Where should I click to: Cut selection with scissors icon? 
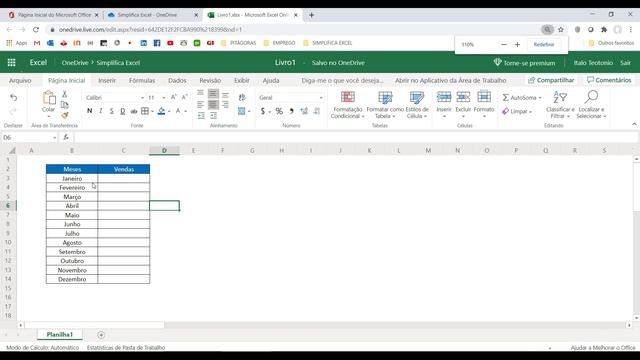click(x=64, y=94)
